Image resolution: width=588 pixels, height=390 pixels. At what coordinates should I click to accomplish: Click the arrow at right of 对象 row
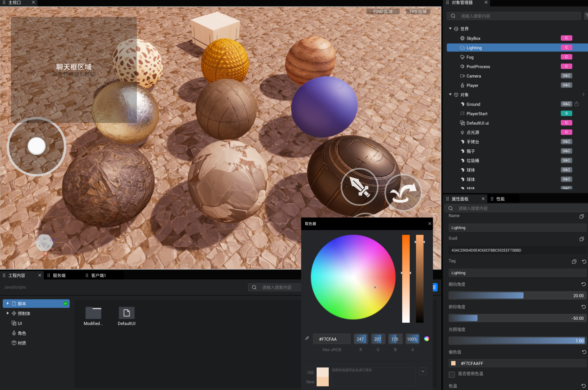pyautogui.click(x=583, y=95)
